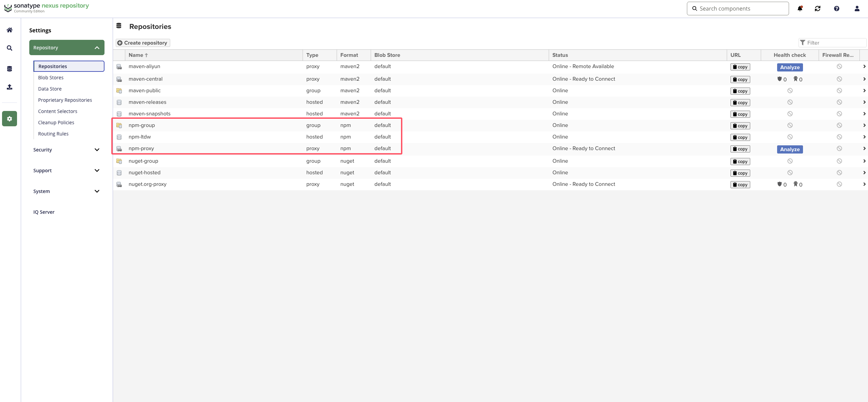Click the Filter input field
This screenshot has width=868, height=402.
pos(835,43)
